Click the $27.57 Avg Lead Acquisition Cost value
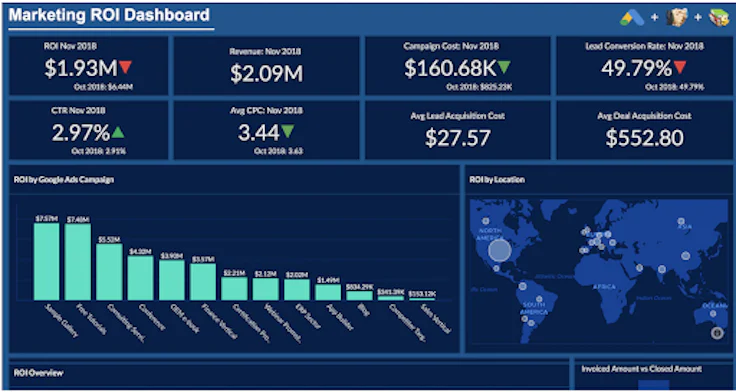 (x=458, y=138)
